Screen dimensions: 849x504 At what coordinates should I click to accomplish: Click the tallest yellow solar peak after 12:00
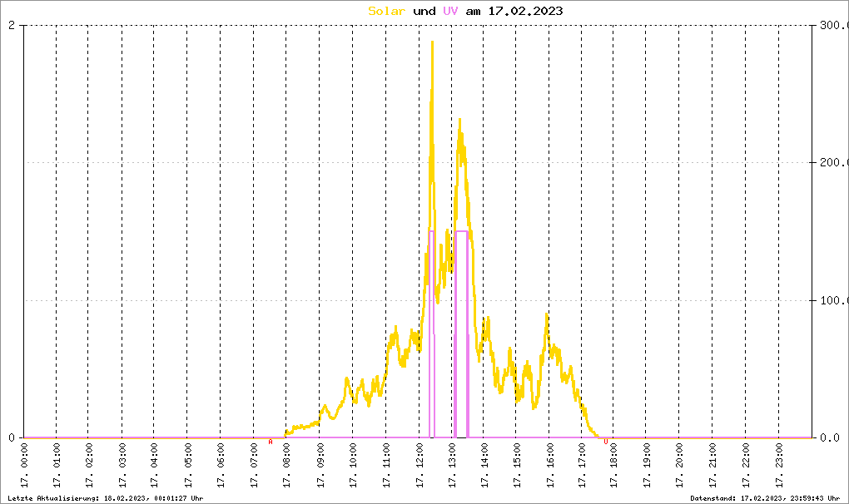click(432, 43)
